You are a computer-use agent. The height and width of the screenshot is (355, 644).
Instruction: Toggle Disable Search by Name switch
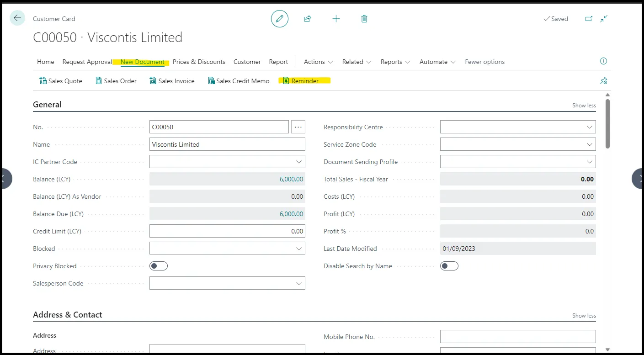(x=449, y=266)
